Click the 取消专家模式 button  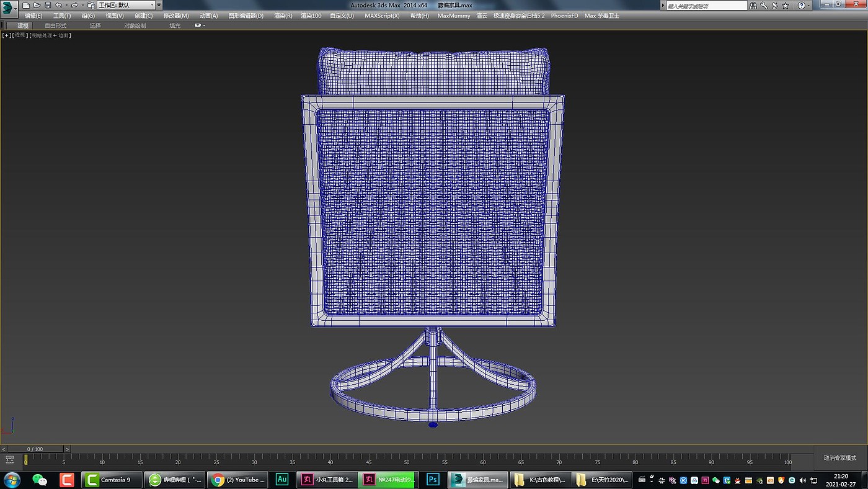(x=839, y=458)
